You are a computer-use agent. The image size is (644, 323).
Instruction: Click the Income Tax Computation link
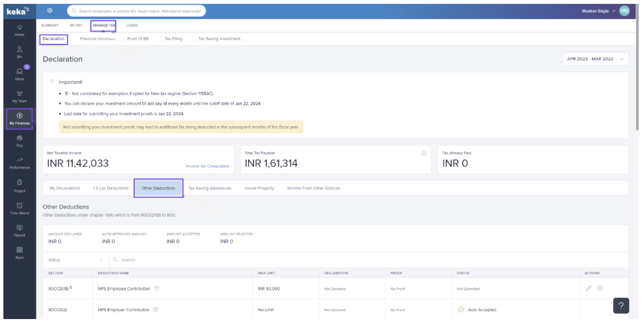tap(208, 166)
